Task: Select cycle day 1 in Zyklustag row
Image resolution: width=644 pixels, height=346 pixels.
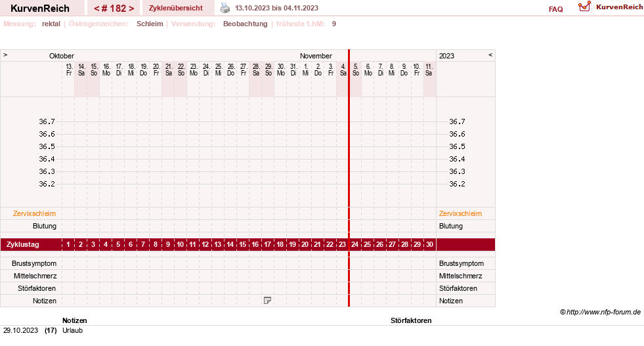Action: (68, 244)
